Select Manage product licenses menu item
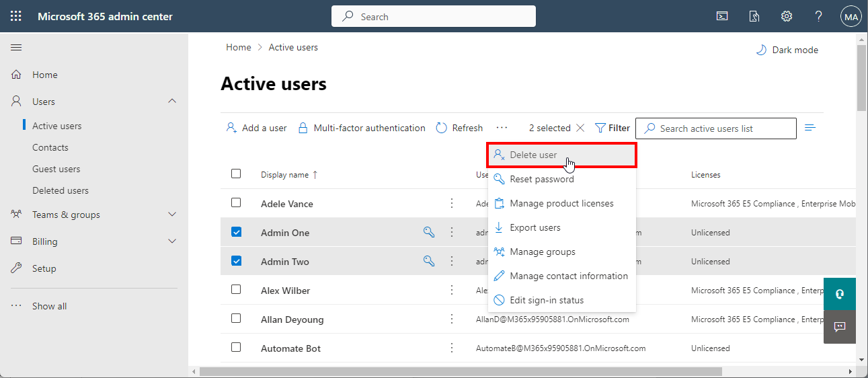Image resolution: width=868 pixels, height=378 pixels. 561,203
